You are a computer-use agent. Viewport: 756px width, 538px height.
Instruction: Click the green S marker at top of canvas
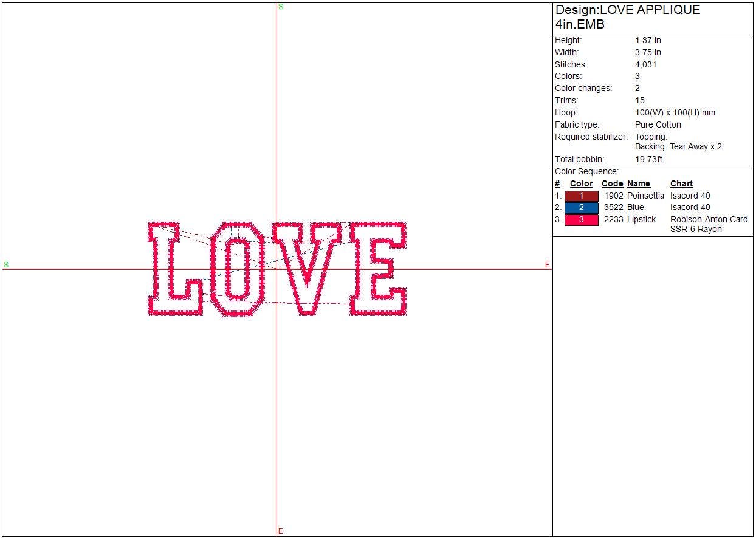281,7
